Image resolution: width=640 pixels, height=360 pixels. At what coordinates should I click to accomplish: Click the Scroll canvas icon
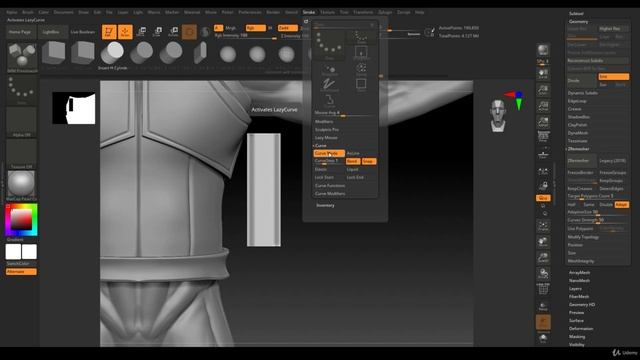[543, 74]
